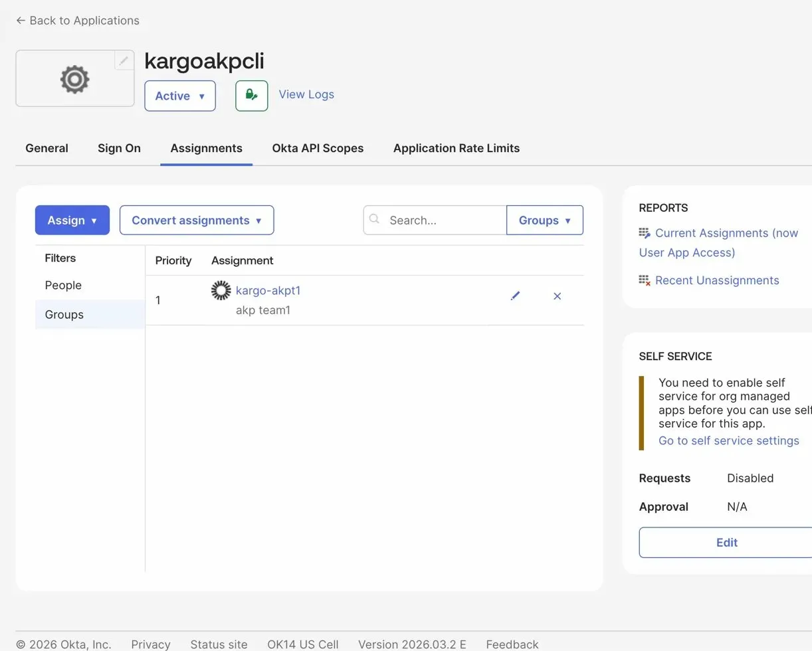
Task: Switch to the Sign On tab
Action: pos(119,148)
